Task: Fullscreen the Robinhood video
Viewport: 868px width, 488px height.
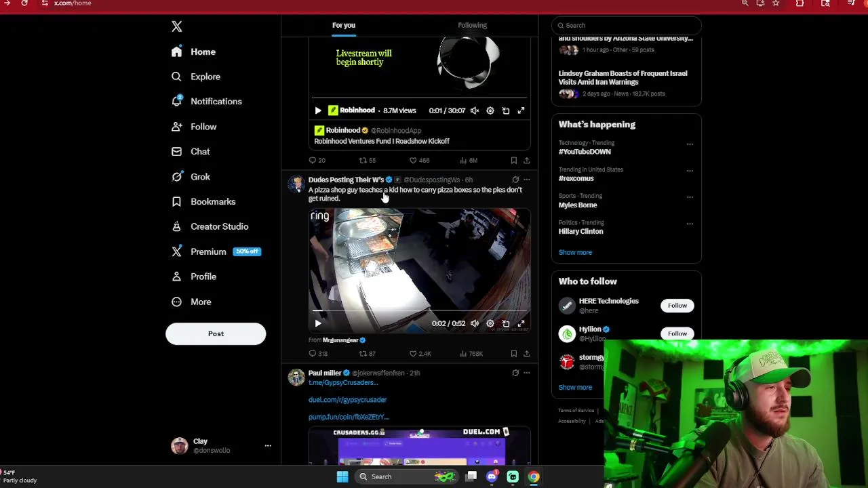Action: [x=521, y=110]
